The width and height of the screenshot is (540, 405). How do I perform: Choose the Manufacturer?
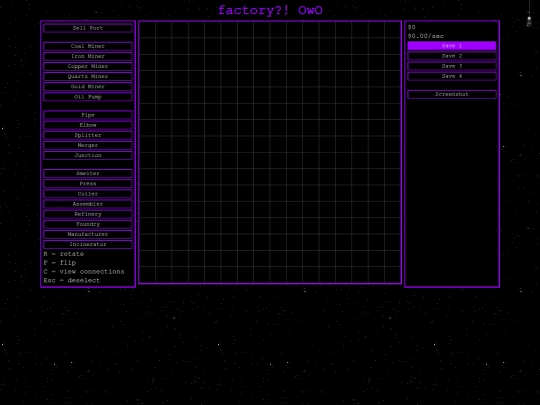coord(88,234)
